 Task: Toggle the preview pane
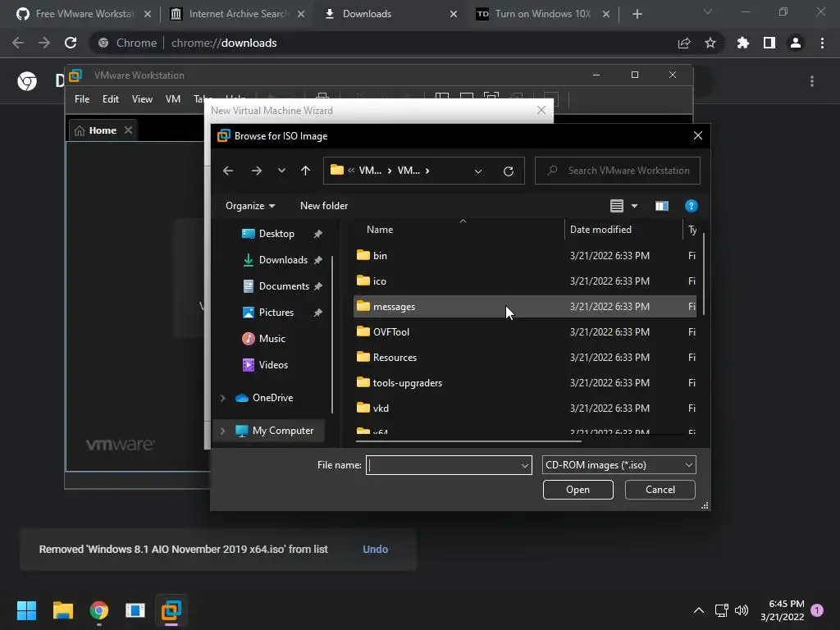[x=662, y=206]
